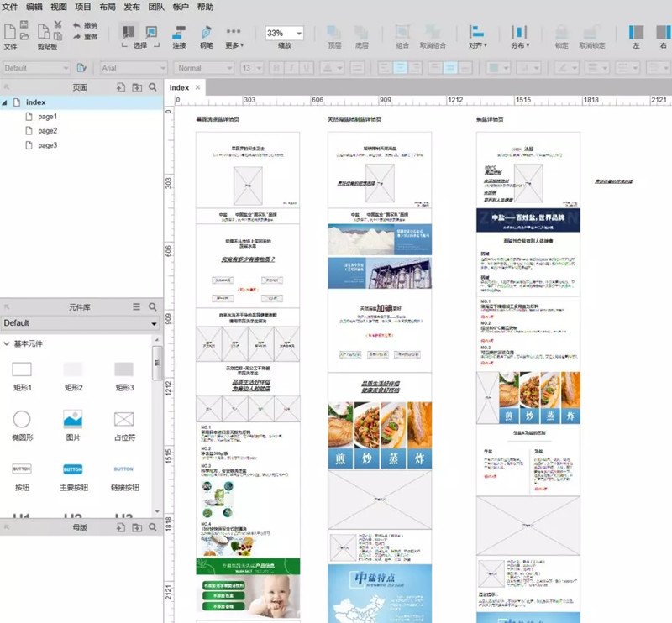Viewport: 672px width, 623px height.
Task: Open the 布局 menu
Action: click(107, 7)
